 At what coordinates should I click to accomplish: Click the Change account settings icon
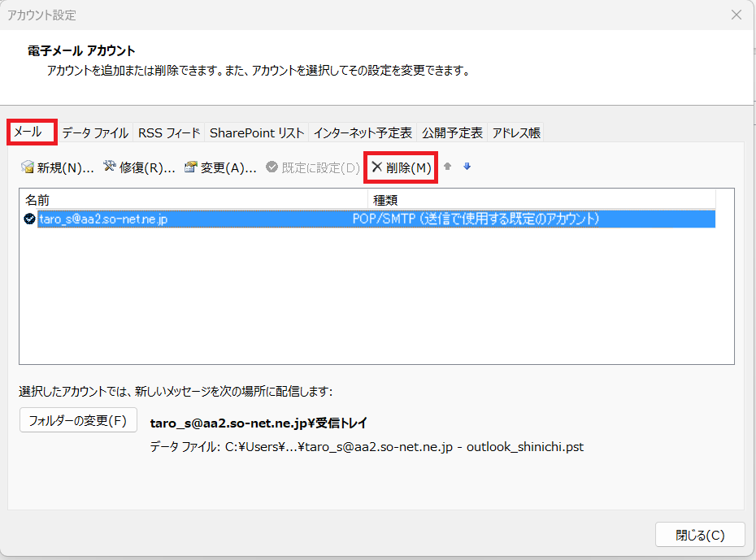[191, 167]
